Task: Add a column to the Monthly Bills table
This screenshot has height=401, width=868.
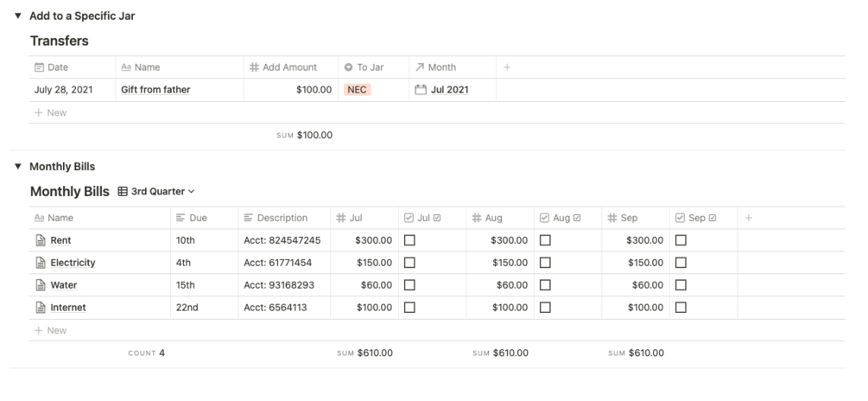Action: 748,218
